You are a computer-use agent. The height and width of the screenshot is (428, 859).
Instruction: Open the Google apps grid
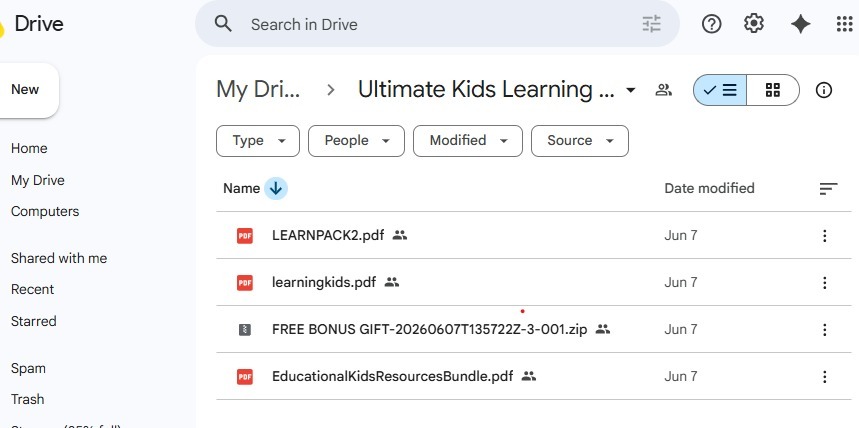point(844,24)
